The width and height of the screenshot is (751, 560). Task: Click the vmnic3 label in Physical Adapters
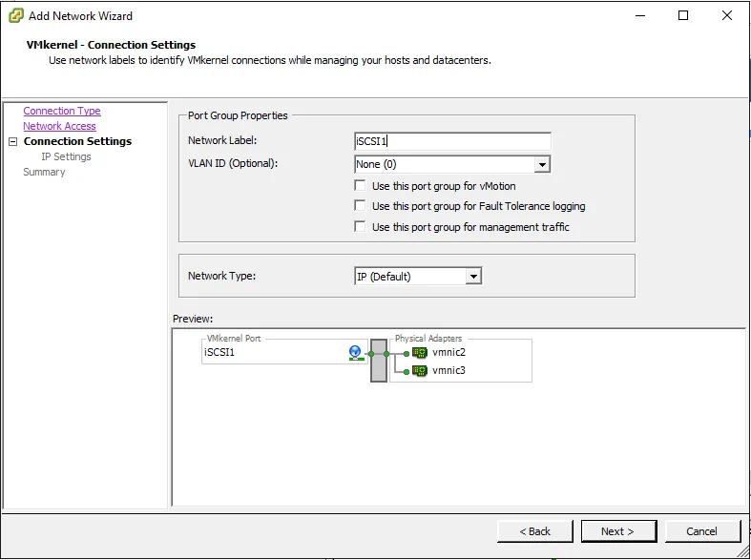[449, 370]
